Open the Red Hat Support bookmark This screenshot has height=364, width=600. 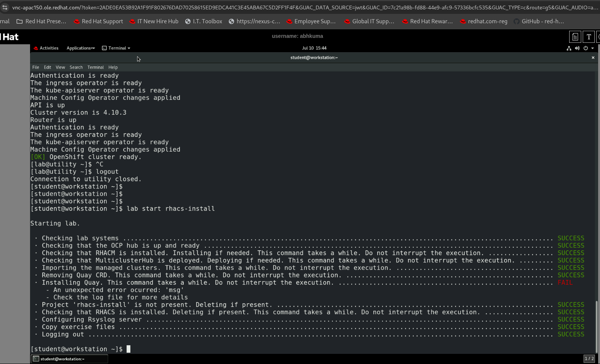[x=98, y=21]
